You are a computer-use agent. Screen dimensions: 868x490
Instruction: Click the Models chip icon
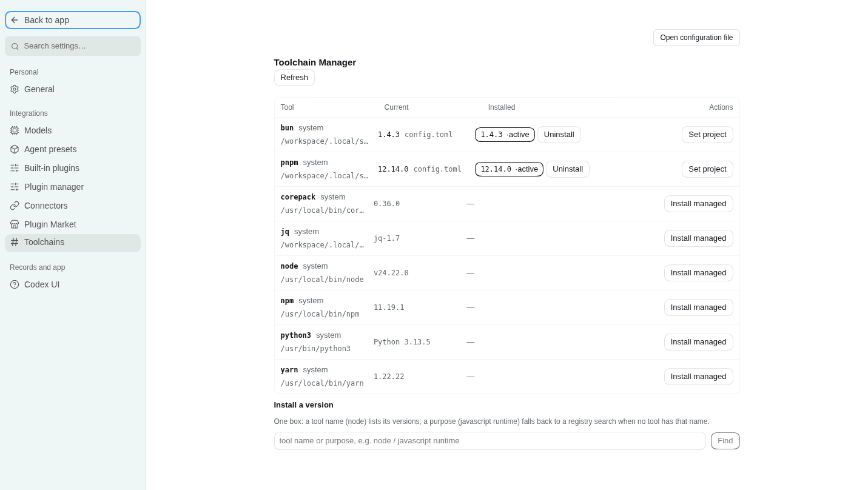point(15,130)
